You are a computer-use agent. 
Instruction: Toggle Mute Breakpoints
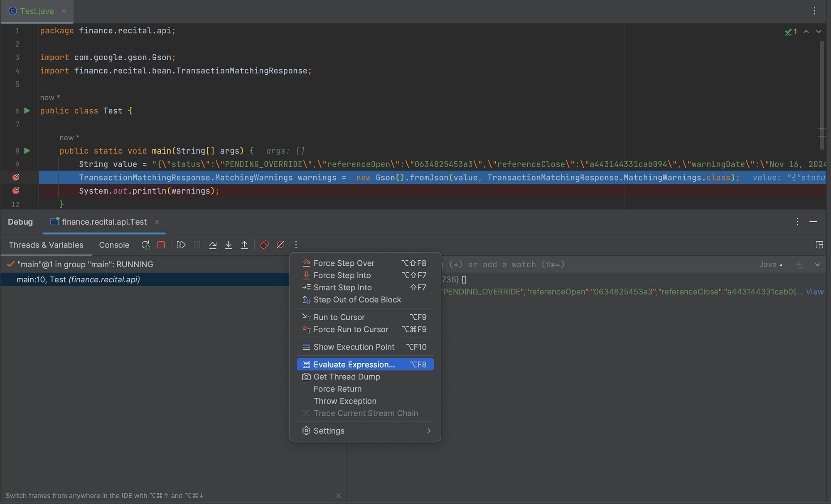(x=280, y=245)
